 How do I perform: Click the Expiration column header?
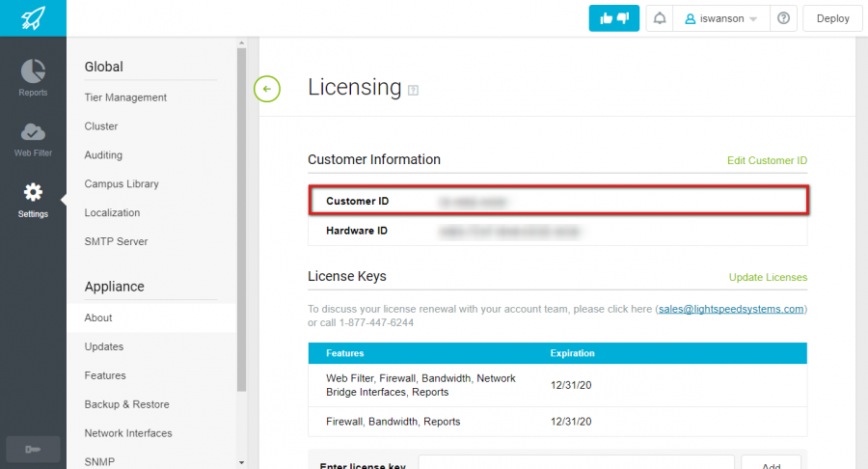(x=572, y=353)
